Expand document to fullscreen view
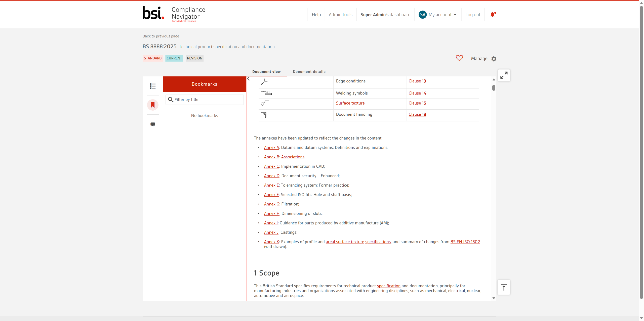The width and height of the screenshot is (644, 321). (504, 75)
